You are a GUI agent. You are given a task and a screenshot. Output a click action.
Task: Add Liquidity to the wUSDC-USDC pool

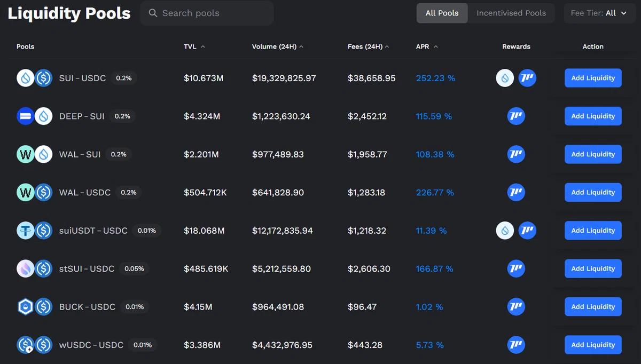pyautogui.click(x=593, y=345)
